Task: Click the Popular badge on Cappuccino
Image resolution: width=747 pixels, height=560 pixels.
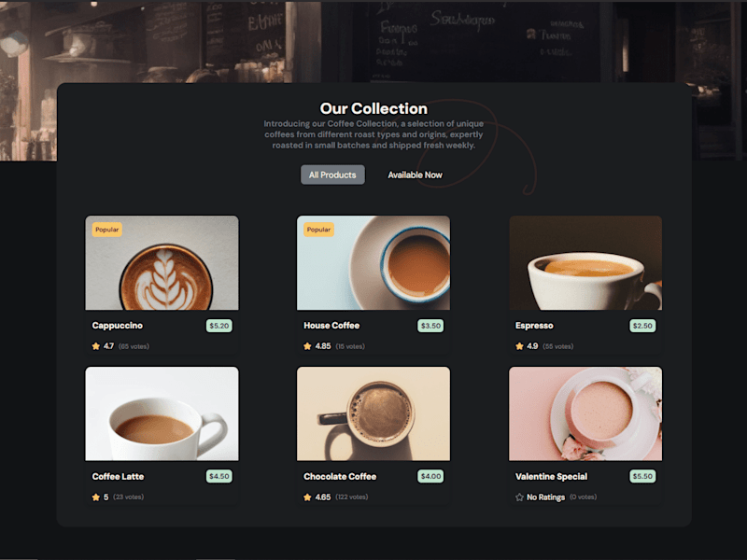Action: pos(107,230)
